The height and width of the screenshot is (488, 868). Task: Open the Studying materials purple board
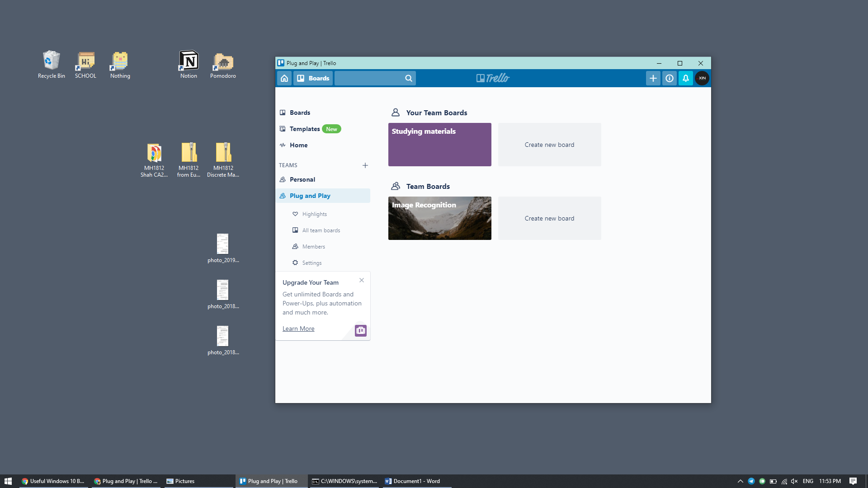pos(439,144)
